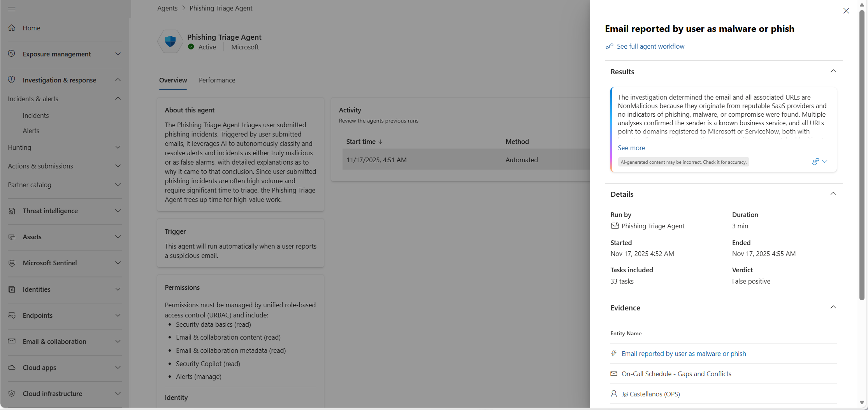The image size is (868, 410).
Task: Click the Method column header
Action: [x=517, y=142]
